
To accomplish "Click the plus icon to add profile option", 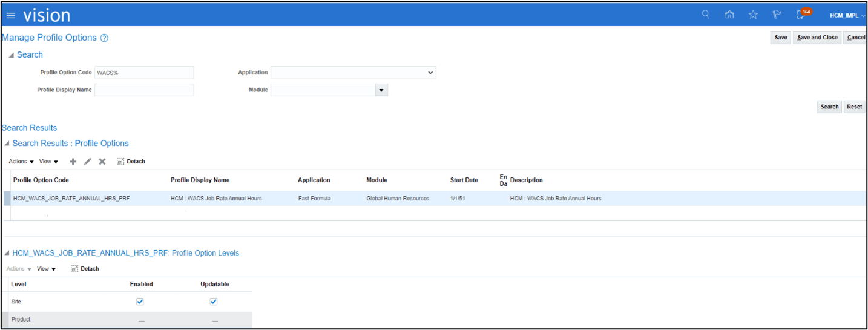I will click(x=73, y=162).
